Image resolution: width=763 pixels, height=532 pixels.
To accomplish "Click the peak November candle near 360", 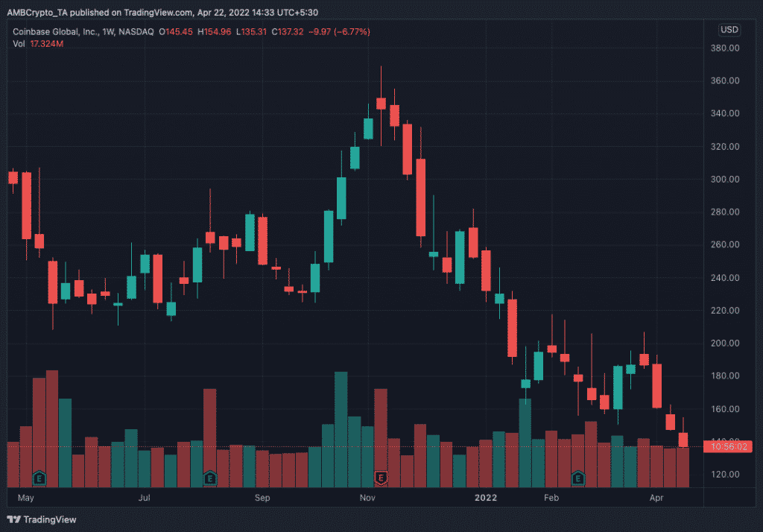I will coord(381,104).
